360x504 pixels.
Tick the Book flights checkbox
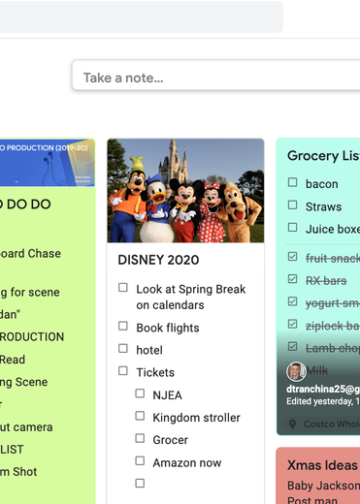click(x=123, y=326)
